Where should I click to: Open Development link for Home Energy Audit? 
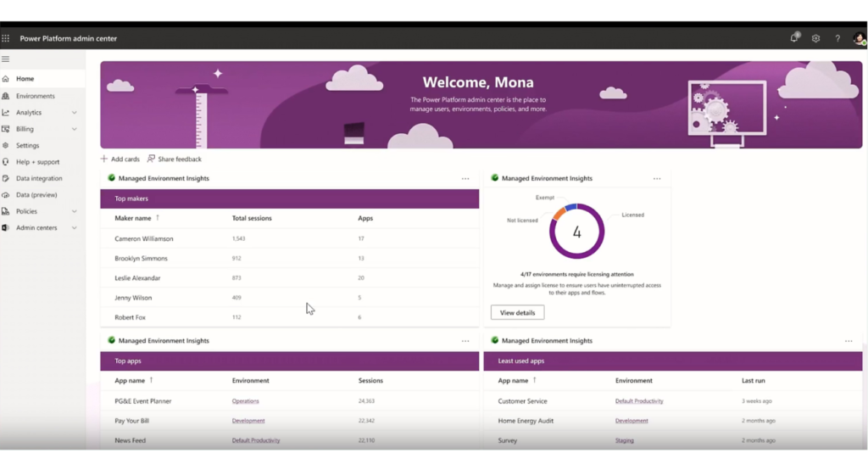[631, 421]
